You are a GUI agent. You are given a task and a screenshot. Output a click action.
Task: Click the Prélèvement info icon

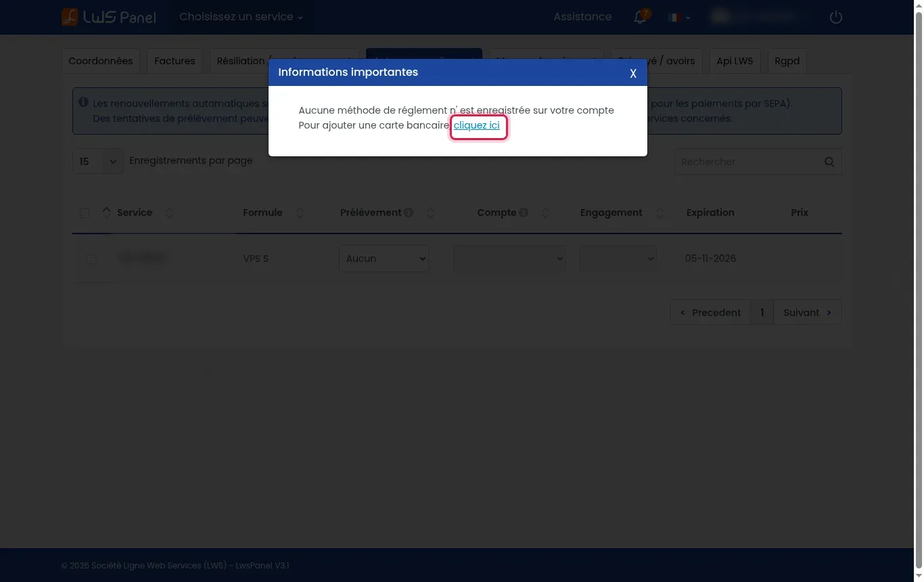(409, 212)
